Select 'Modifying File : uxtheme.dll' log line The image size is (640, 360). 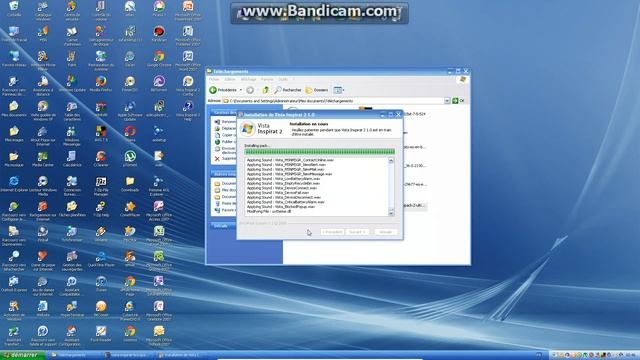tap(269, 211)
